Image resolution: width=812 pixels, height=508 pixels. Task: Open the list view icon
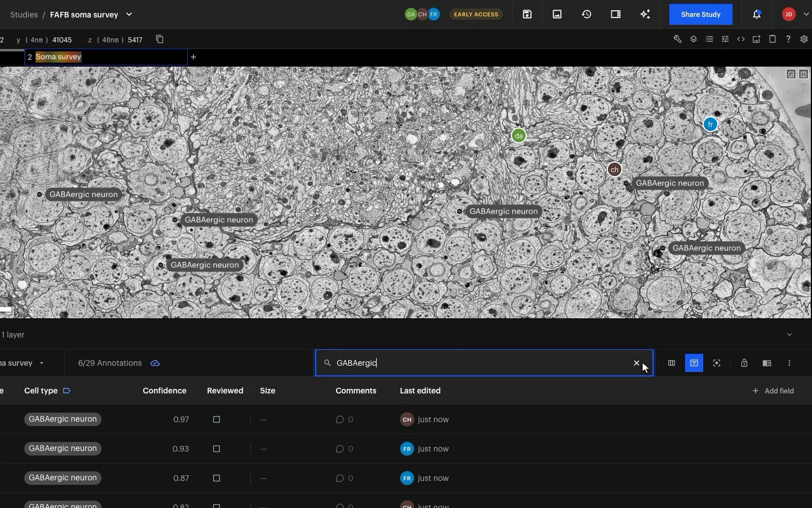[709, 39]
